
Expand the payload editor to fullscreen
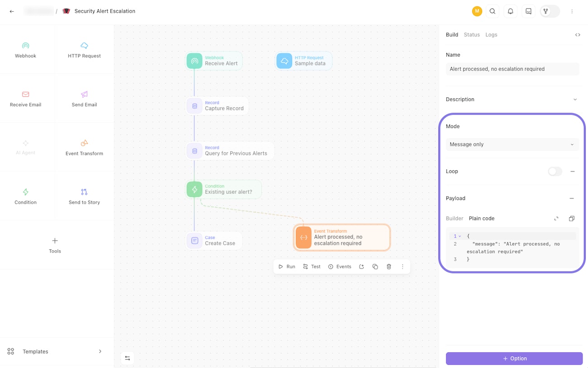pyautogui.click(x=556, y=219)
